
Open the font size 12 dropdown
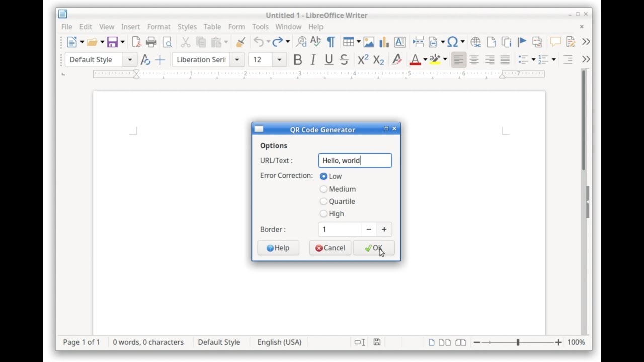point(280,60)
